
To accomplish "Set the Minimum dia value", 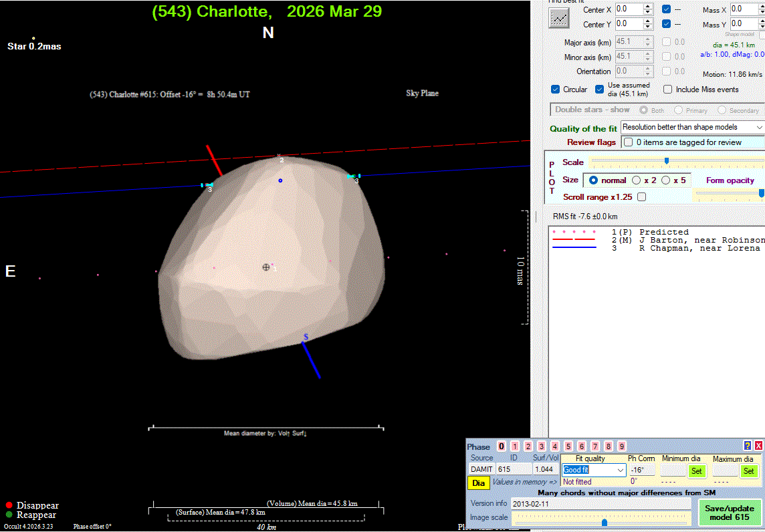I will click(x=697, y=471).
